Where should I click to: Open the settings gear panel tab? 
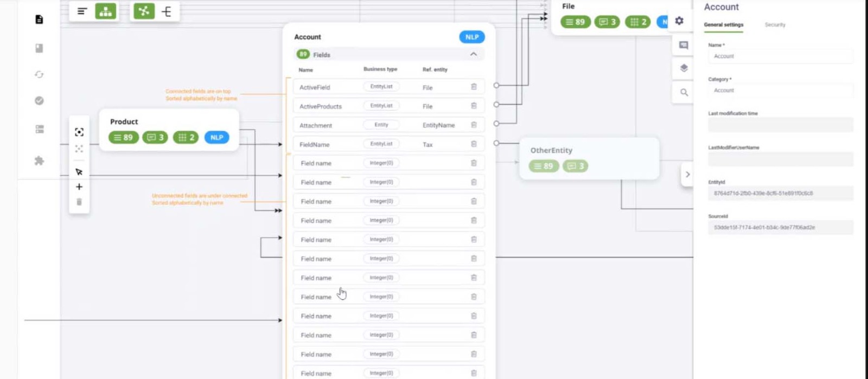pos(679,21)
